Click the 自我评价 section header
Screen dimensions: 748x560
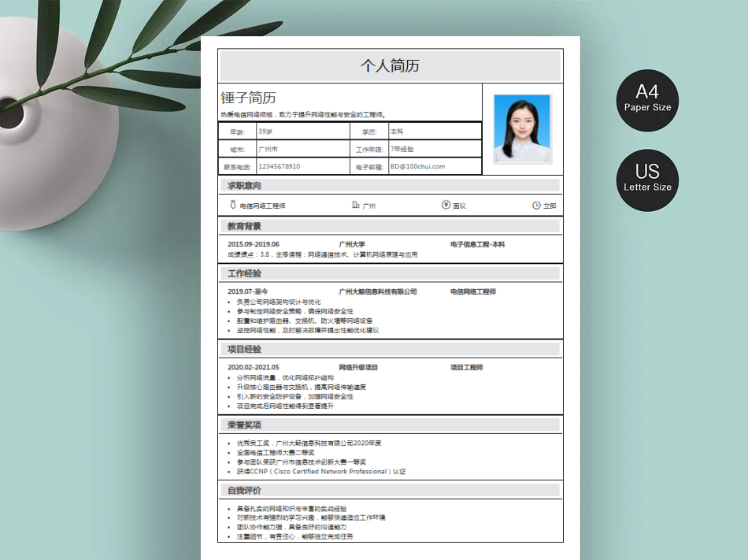point(391,491)
